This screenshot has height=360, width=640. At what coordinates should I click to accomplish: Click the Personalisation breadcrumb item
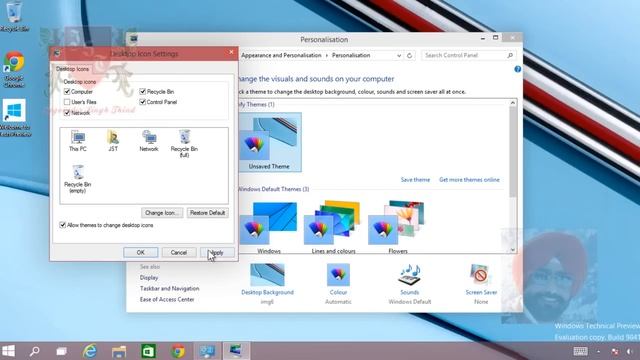351,55
